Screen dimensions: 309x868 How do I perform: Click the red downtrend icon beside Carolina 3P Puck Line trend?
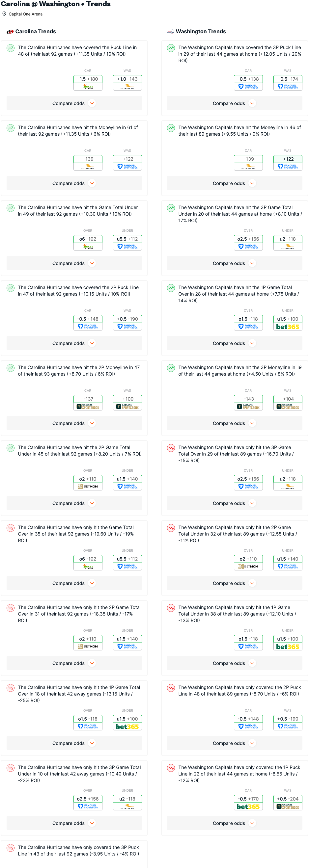pyautogui.click(x=11, y=848)
